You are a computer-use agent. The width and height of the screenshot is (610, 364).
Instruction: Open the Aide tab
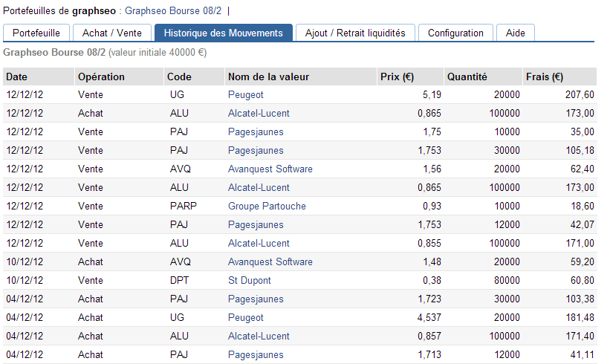coord(515,33)
